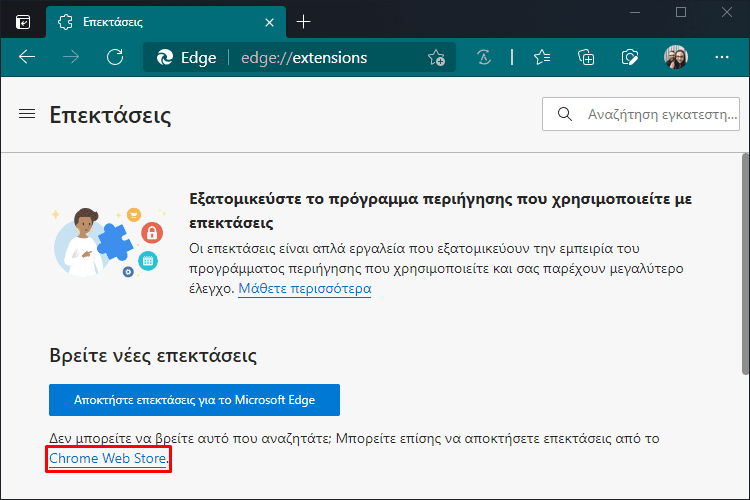Open the Settings and more menu

click(x=721, y=57)
